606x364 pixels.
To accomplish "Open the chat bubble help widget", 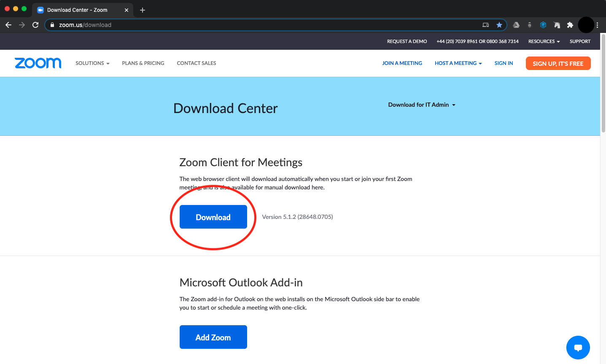I will pos(578,348).
